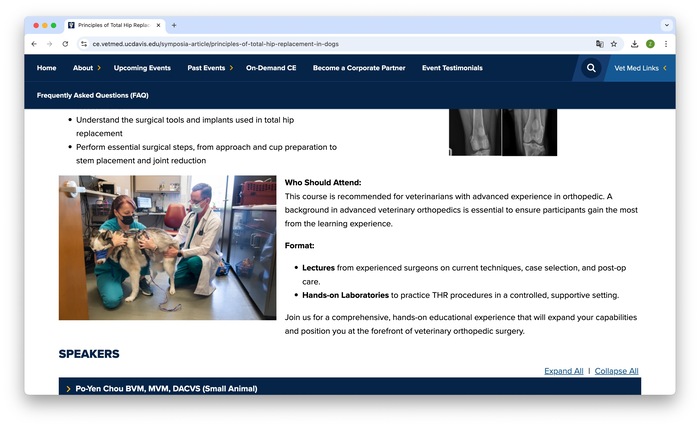Image resolution: width=700 pixels, height=427 pixels.
Task: Go to the Home menu item
Action: pyautogui.click(x=46, y=68)
